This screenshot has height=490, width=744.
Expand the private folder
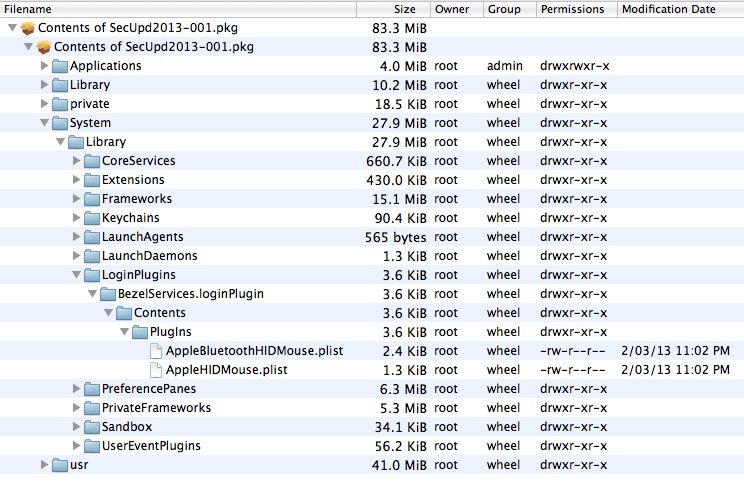45,103
